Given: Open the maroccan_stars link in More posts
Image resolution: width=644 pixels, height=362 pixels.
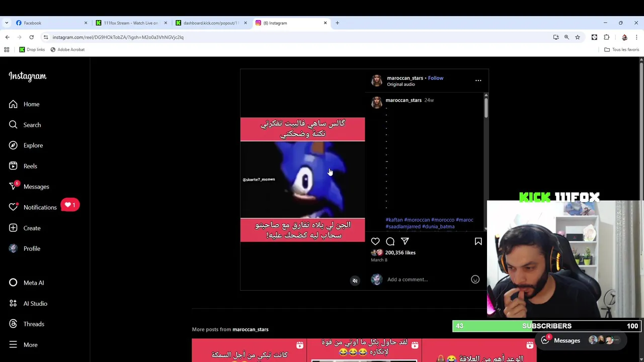Looking at the screenshot, I should click(250, 329).
